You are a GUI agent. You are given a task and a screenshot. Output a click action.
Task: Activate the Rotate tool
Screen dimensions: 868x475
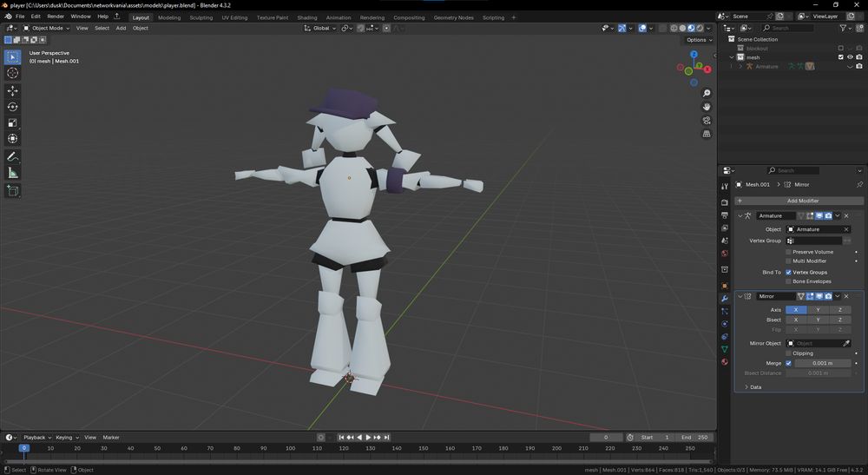point(12,107)
